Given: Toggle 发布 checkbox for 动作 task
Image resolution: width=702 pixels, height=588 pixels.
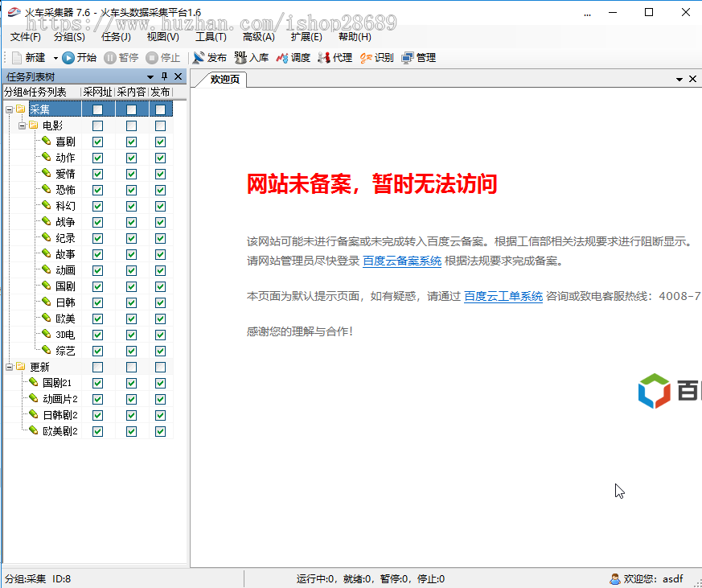Looking at the screenshot, I should [x=160, y=158].
